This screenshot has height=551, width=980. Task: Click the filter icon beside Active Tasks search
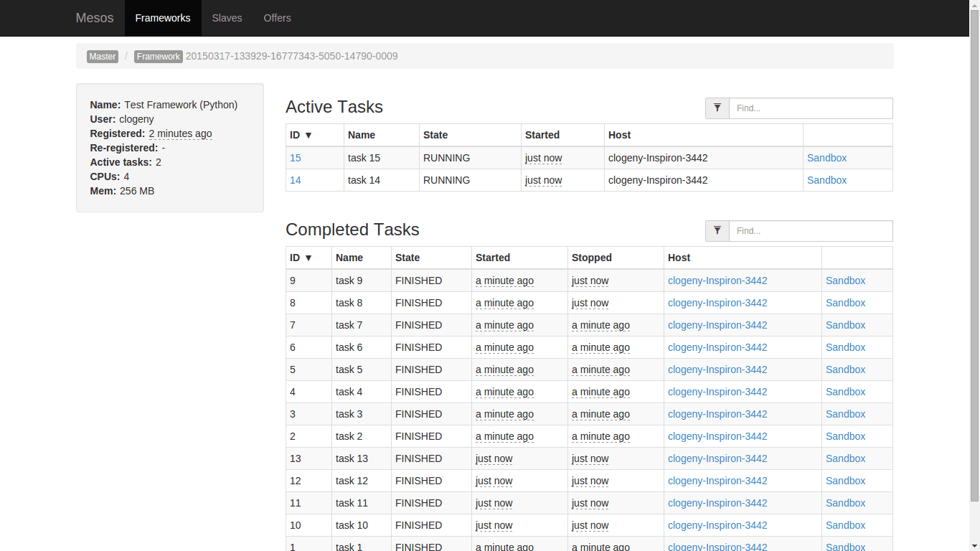[717, 108]
